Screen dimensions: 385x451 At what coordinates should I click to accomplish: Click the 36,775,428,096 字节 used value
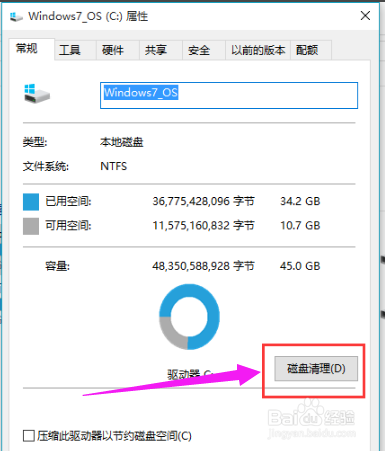pyautogui.click(x=203, y=201)
